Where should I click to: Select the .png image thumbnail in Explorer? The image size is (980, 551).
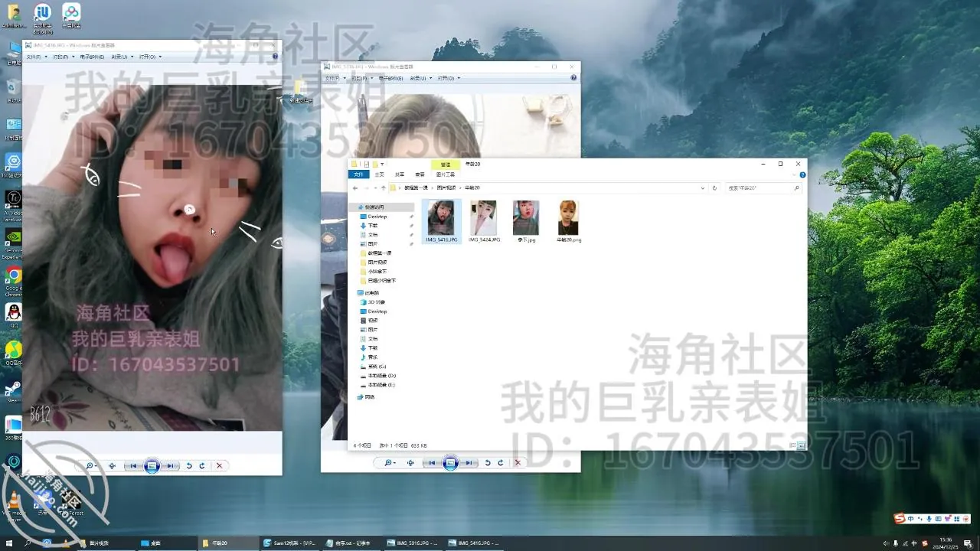[568, 222]
